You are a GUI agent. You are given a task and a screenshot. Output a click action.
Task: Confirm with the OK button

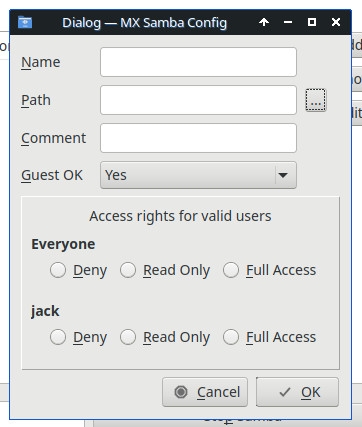tap(297, 392)
